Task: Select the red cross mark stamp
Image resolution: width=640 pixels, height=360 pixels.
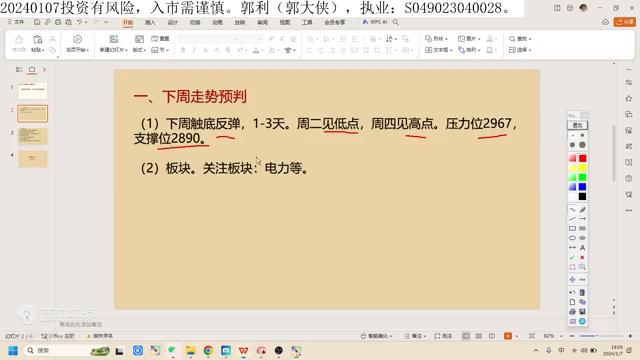Action: 582,257
